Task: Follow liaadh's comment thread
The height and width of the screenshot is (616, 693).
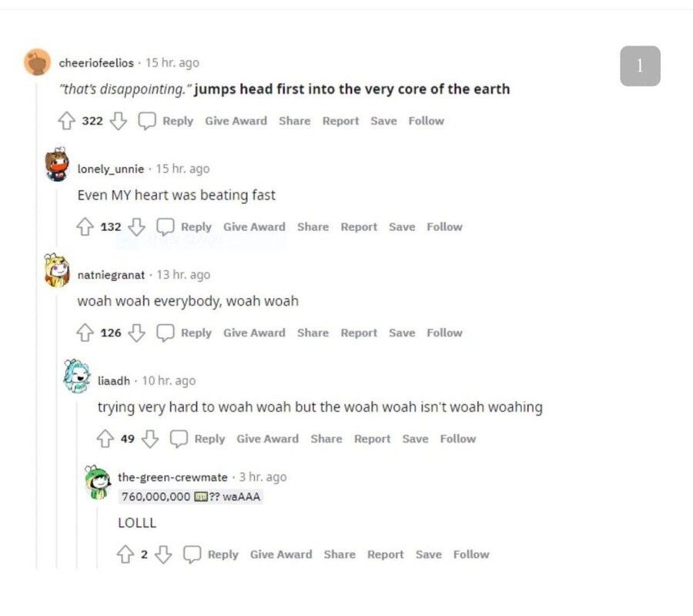Action: coord(457,439)
